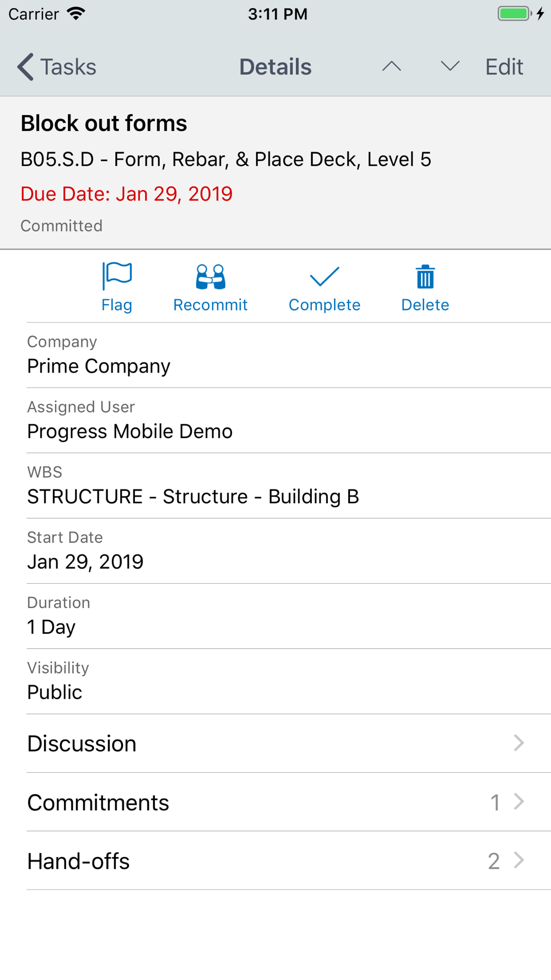Select the Assigned User field
551x980 pixels.
click(289, 421)
